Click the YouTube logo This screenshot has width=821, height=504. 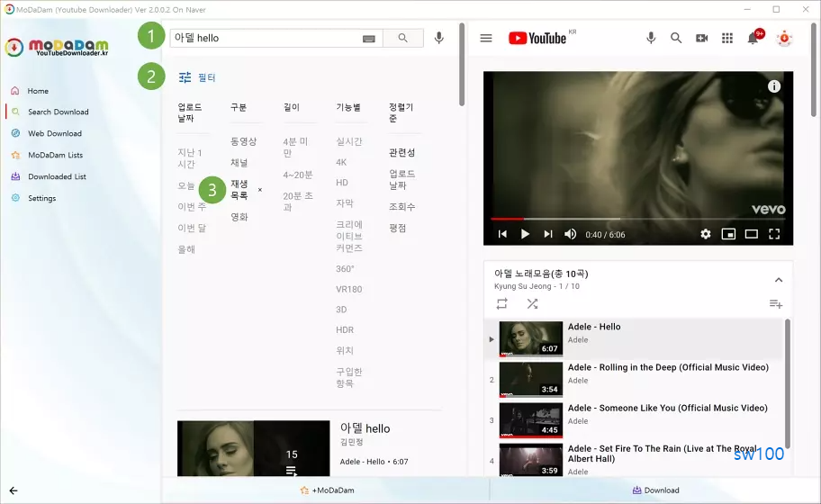click(x=537, y=38)
